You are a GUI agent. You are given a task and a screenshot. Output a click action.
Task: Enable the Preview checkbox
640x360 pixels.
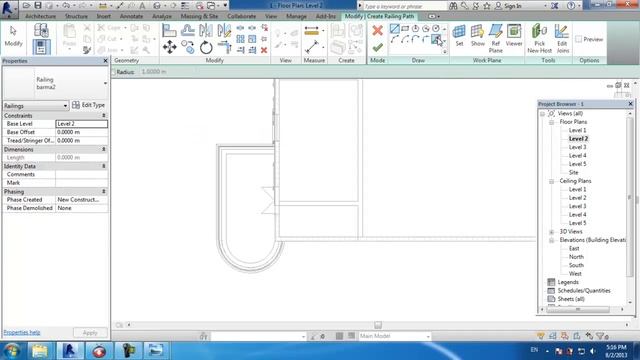click(578, 39)
